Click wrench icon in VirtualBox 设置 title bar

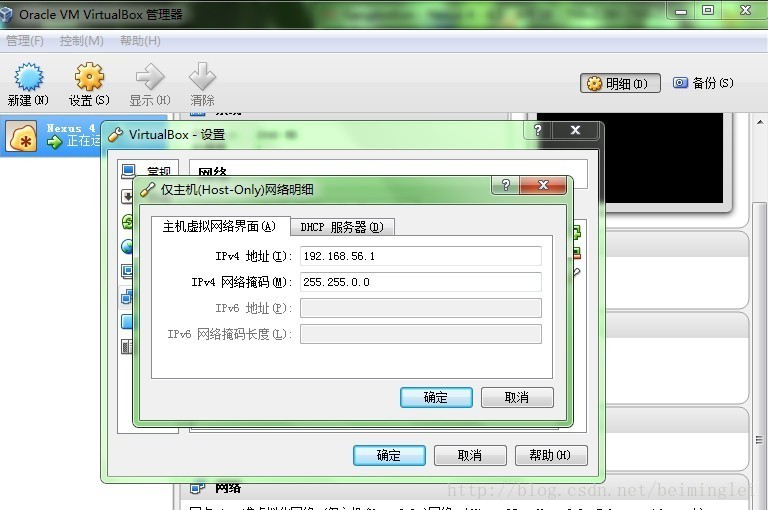point(116,134)
